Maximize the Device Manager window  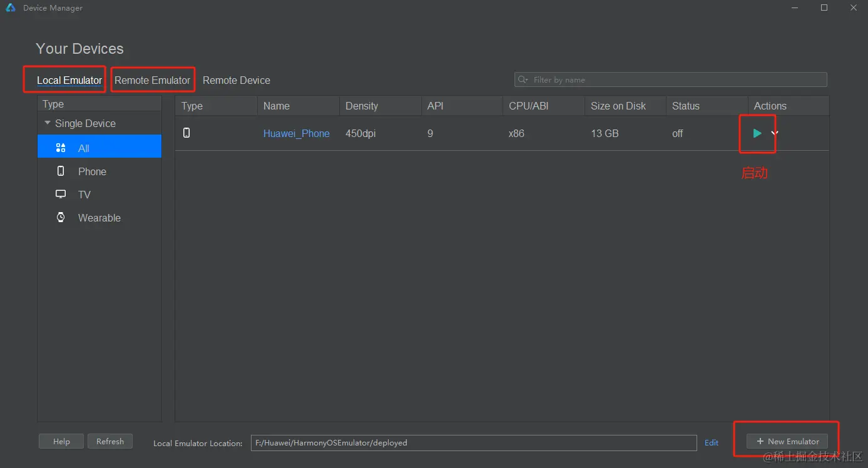click(824, 8)
